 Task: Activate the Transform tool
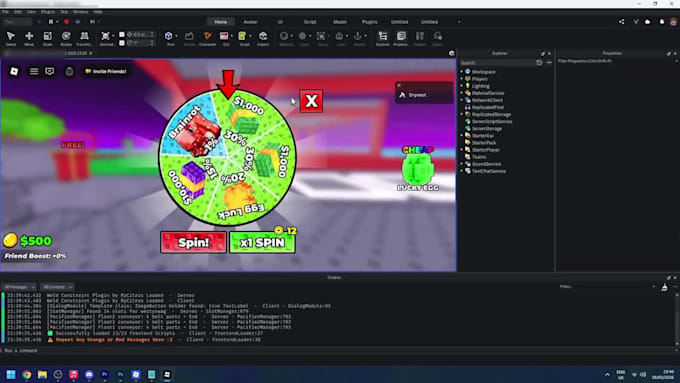point(84,38)
